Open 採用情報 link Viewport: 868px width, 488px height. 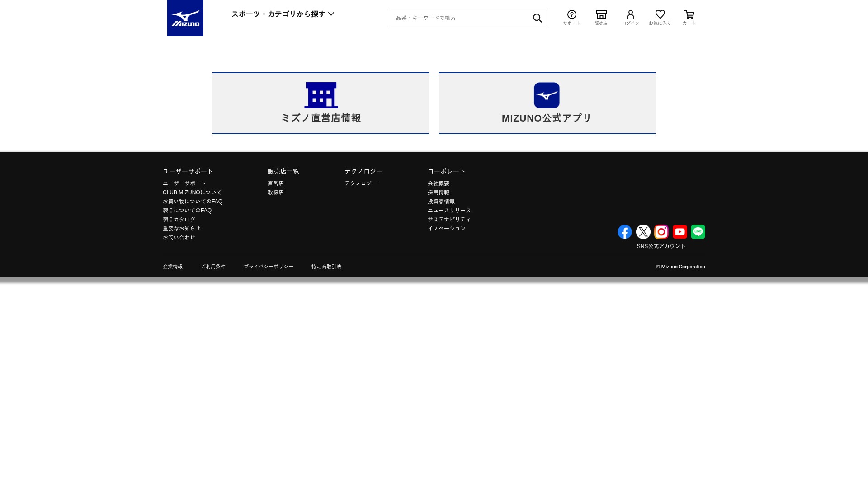(x=439, y=192)
